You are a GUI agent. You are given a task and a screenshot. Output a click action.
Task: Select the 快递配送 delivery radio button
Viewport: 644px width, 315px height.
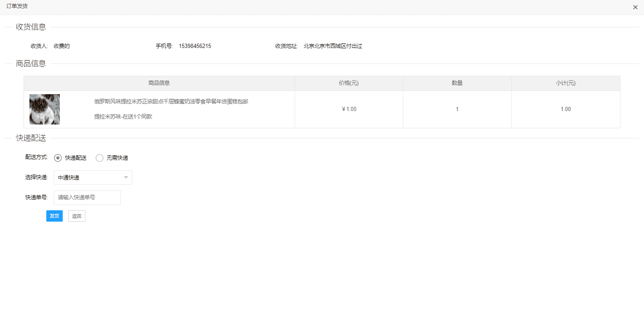point(58,158)
